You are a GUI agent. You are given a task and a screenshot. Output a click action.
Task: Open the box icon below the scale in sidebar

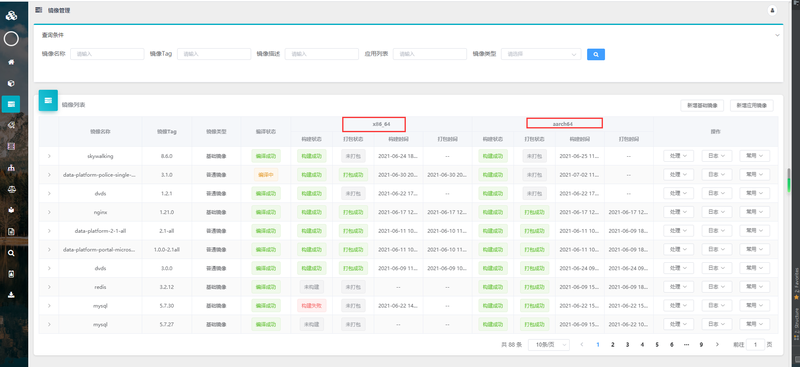coord(11,210)
